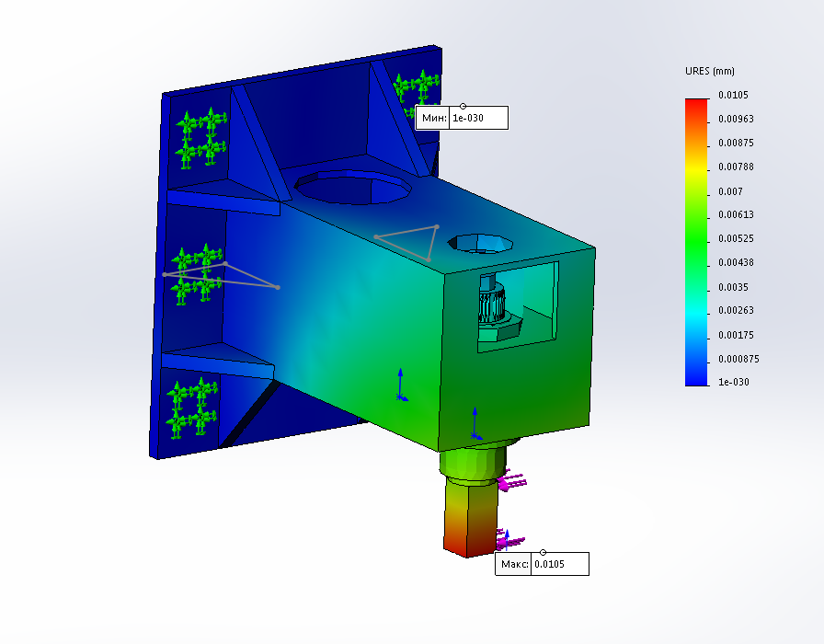Select the upper pink force arrows on the shaft collar

pos(512,481)
